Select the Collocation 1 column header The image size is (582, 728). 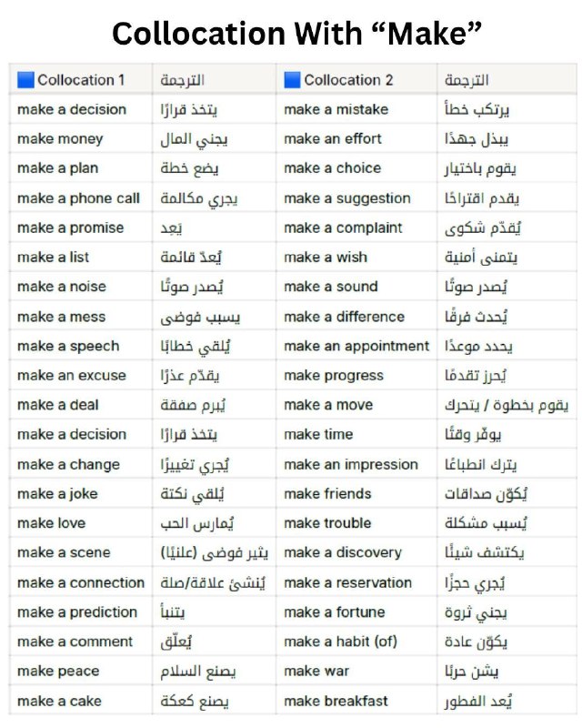click(81, 80)
